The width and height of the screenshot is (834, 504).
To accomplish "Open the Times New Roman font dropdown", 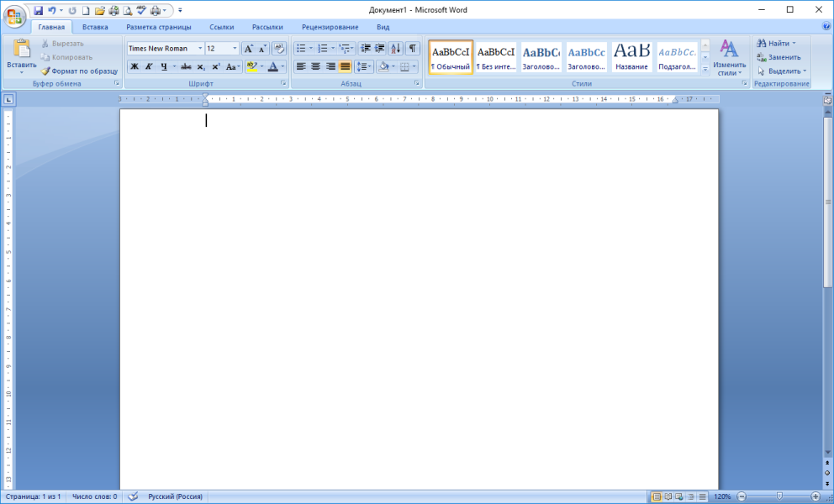I will [x=201, y=49].
